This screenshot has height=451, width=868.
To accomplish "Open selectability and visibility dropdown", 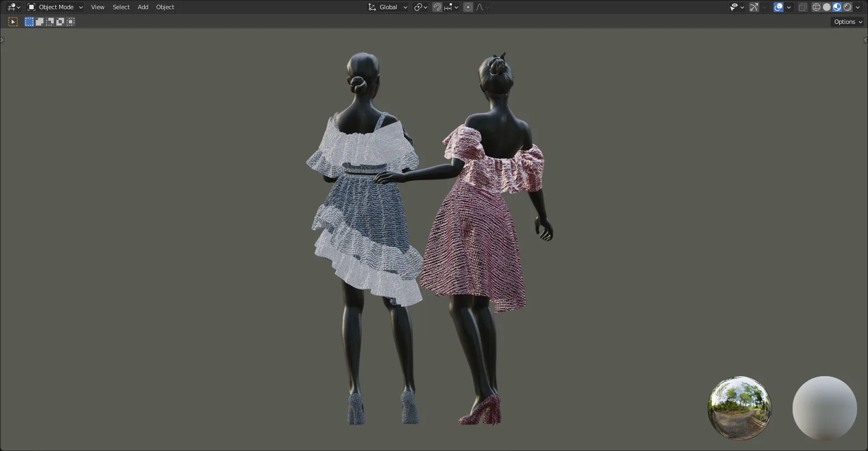I will [x=737, y=7].
